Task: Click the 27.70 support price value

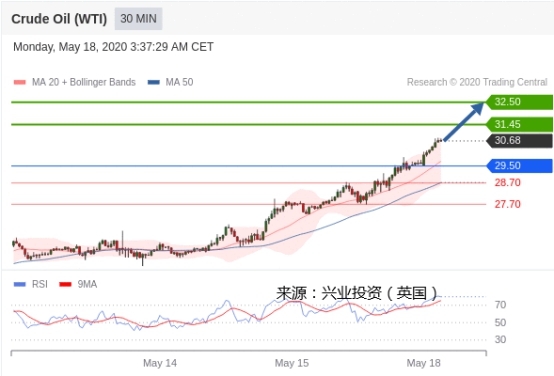Action: (507, 204)
